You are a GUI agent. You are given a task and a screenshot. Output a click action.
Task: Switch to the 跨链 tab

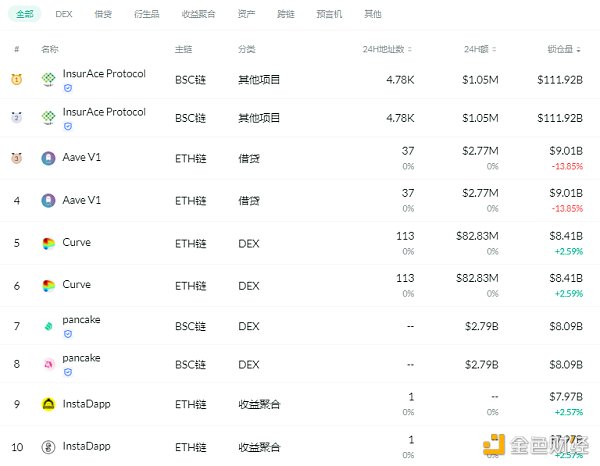click(x=286, y=14)
